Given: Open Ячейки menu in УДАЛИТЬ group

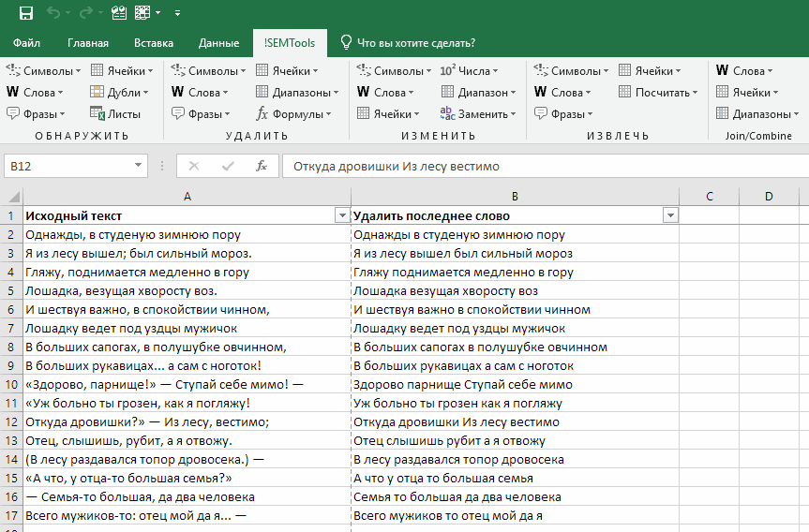Looking at the screenshot, I should pyautogui.click(x=287, y=70).
